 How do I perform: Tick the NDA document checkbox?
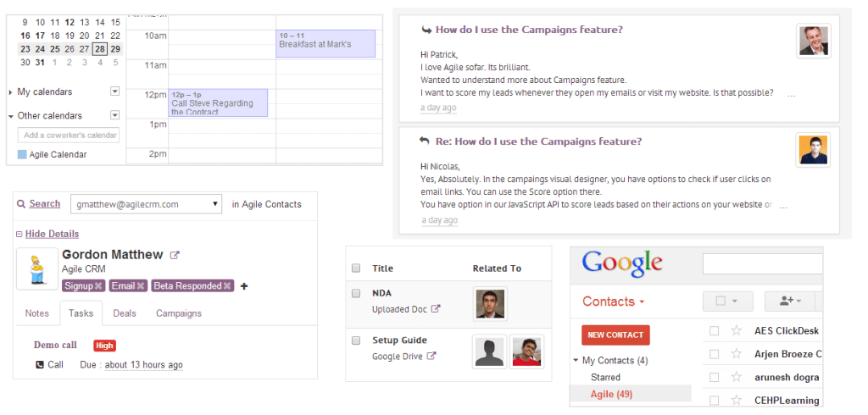click(x=356, y=294)
